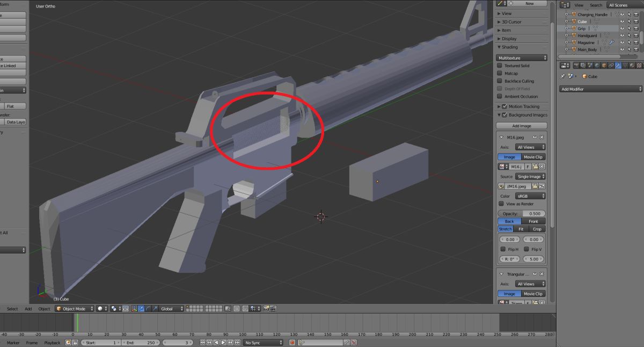The height and width of the screenshot is (347, 644).
Task: Open the viewport shading mode selector
Action: (x=102, y=309)
